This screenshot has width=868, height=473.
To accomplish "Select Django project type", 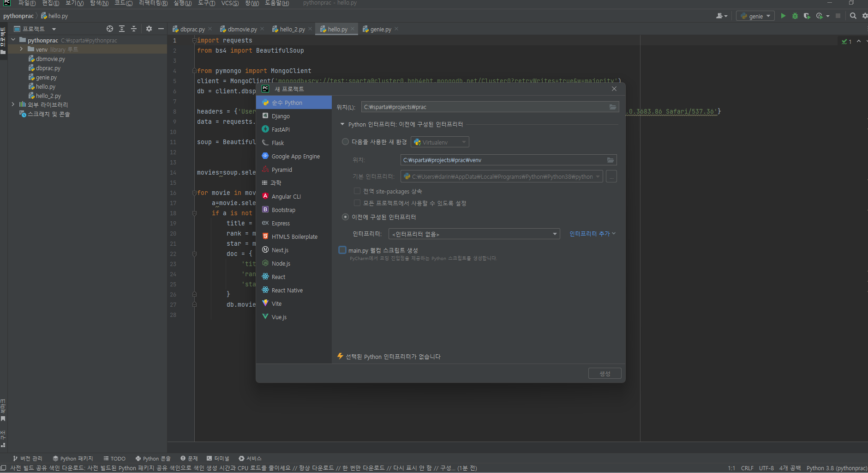I will click(x=294, y=116).
